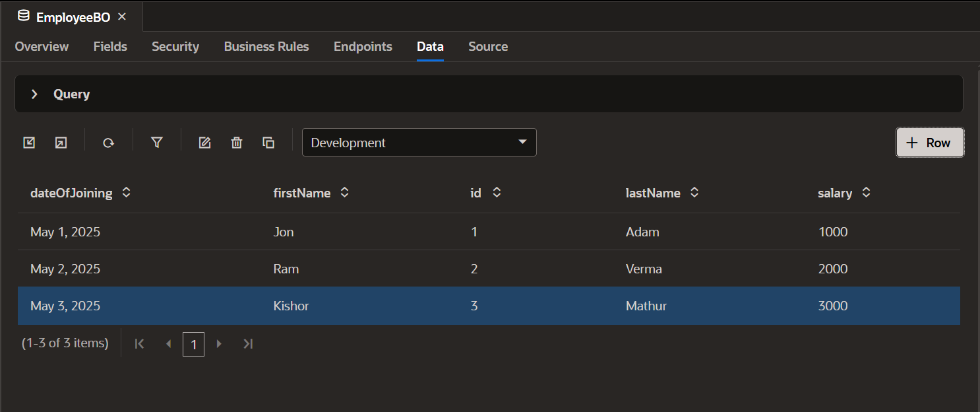The image size is (980, 412).
Task: Select the May 2, 2025 cell
Action: 65,269
